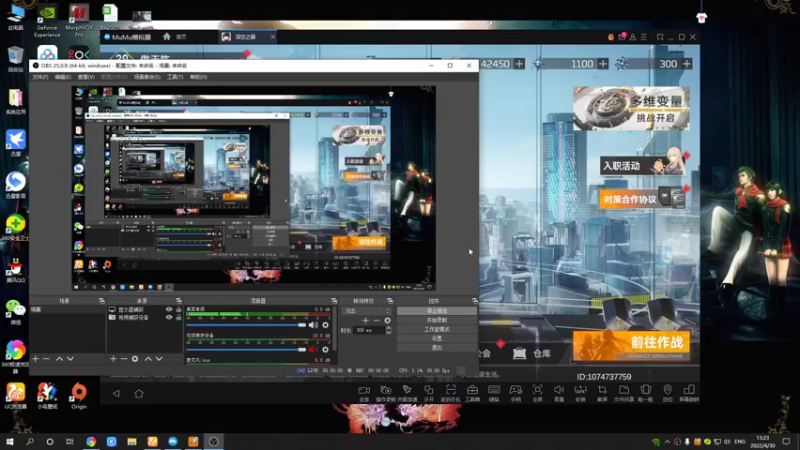Open the transition type dropdown

coord(367,311)
